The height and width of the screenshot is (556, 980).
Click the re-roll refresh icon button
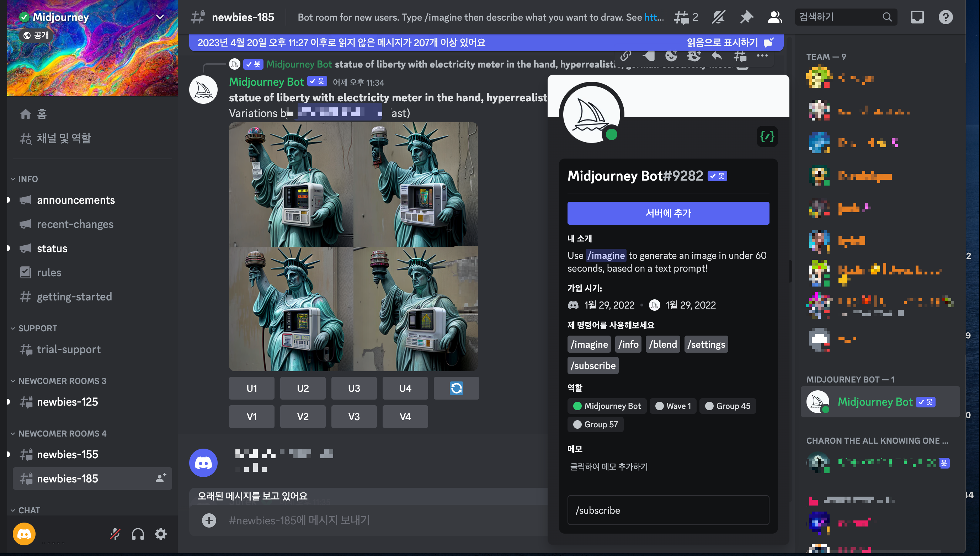[x=456, y=388]
